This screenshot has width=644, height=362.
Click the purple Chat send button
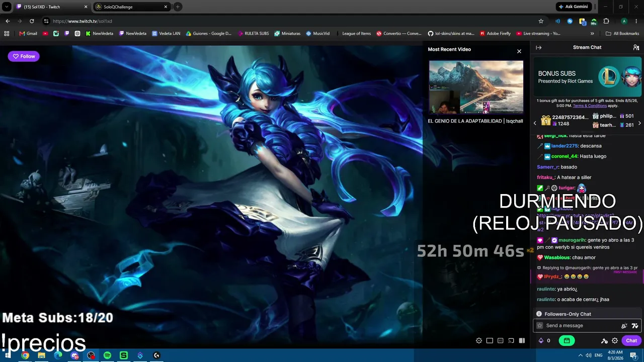pyautogui.click(x=631, y=340)
